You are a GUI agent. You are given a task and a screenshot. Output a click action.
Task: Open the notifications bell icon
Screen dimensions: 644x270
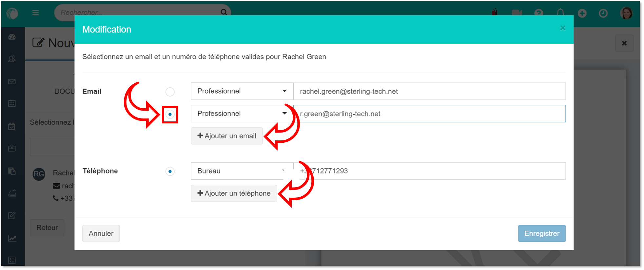tap(560, 12)
